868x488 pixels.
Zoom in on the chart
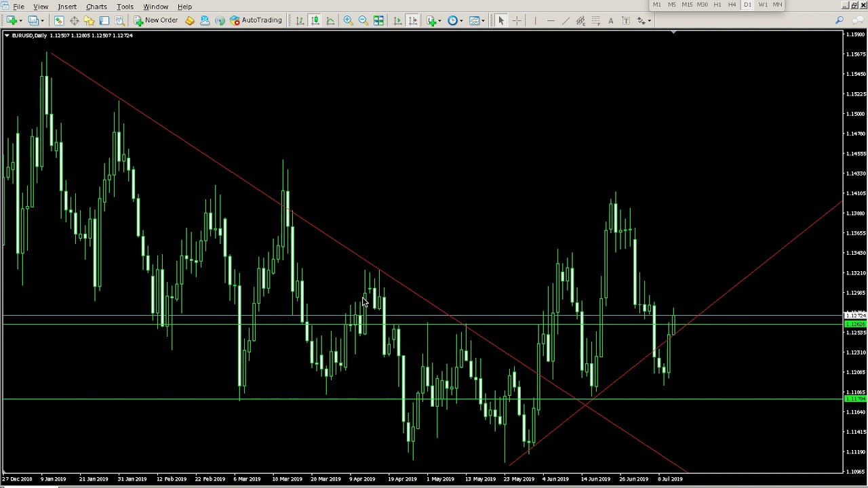(348, 20)
